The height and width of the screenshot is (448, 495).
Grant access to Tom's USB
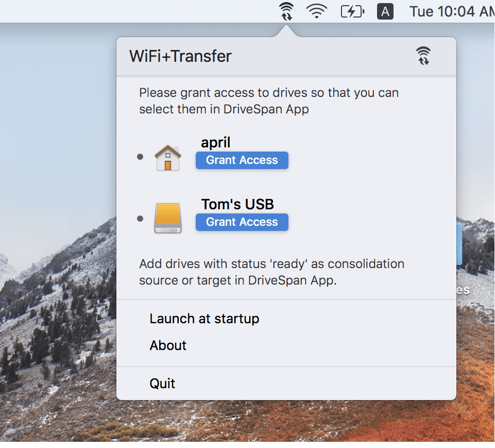tap(242, 222)
